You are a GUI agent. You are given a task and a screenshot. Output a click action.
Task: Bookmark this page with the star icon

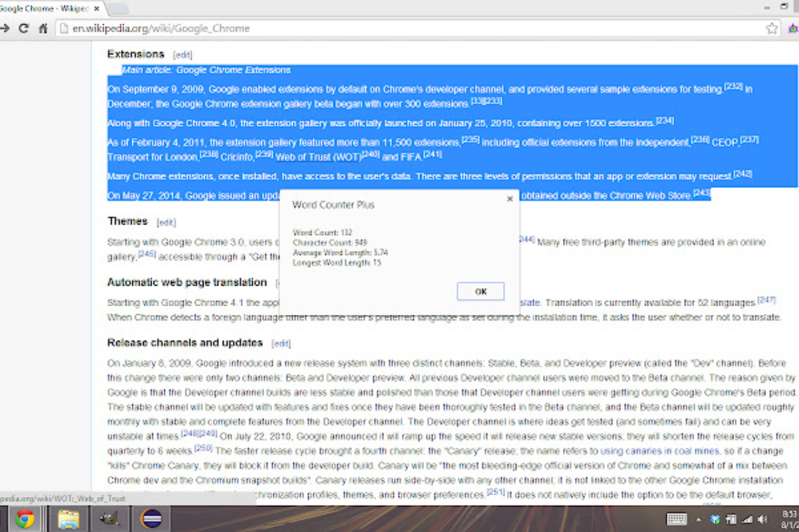(772, 28)
